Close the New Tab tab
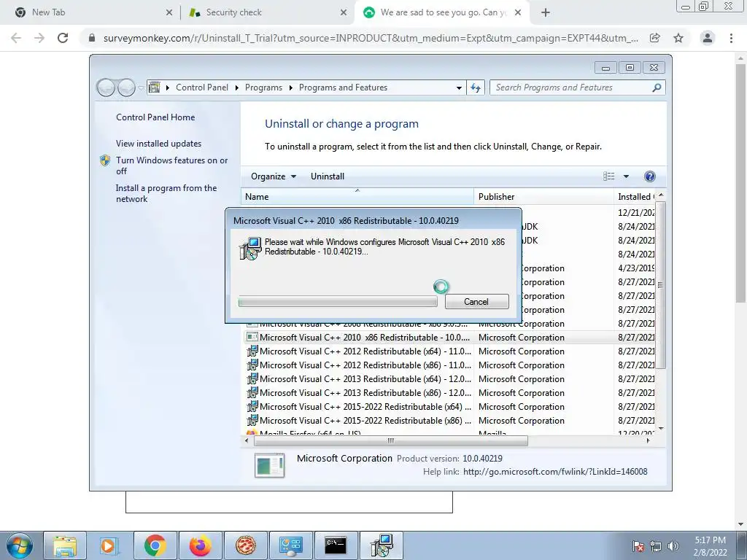747x560 pixels. click(x=169, y=12)
